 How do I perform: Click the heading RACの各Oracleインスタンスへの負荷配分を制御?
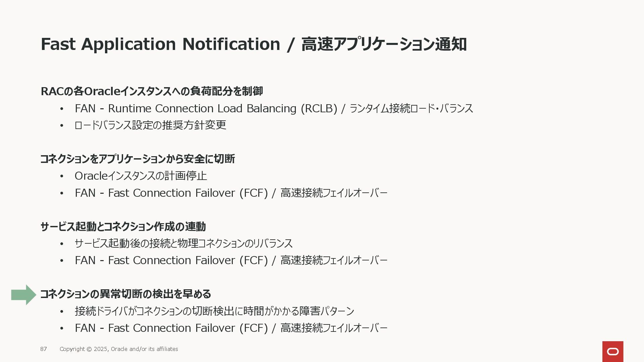[x=152, y=91]
